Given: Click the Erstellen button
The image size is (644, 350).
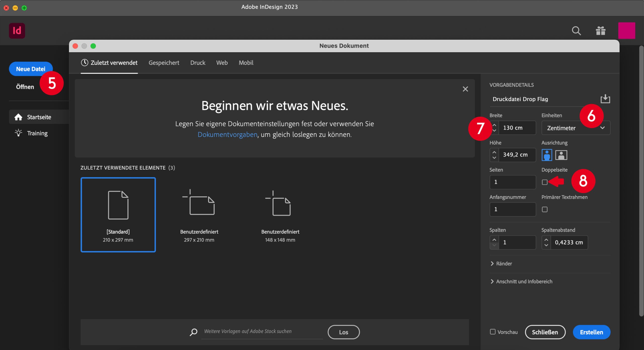Looking at the screenshot, I should pos(591,332).
